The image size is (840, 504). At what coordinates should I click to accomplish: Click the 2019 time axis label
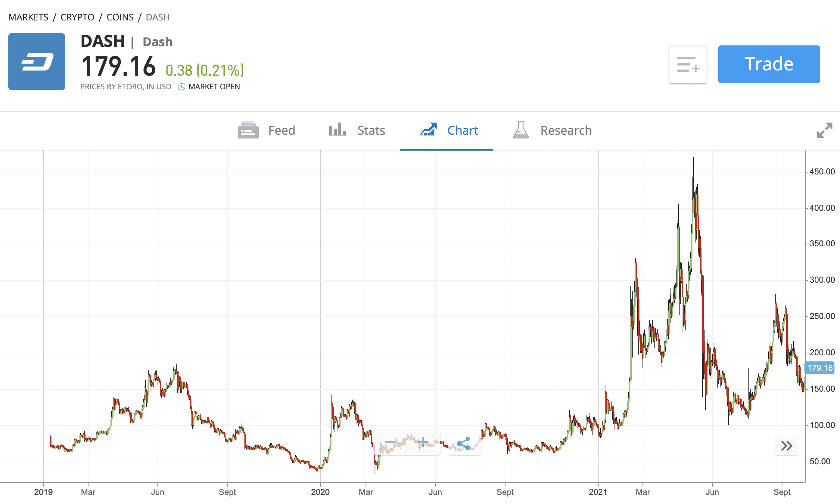(43, 492)
